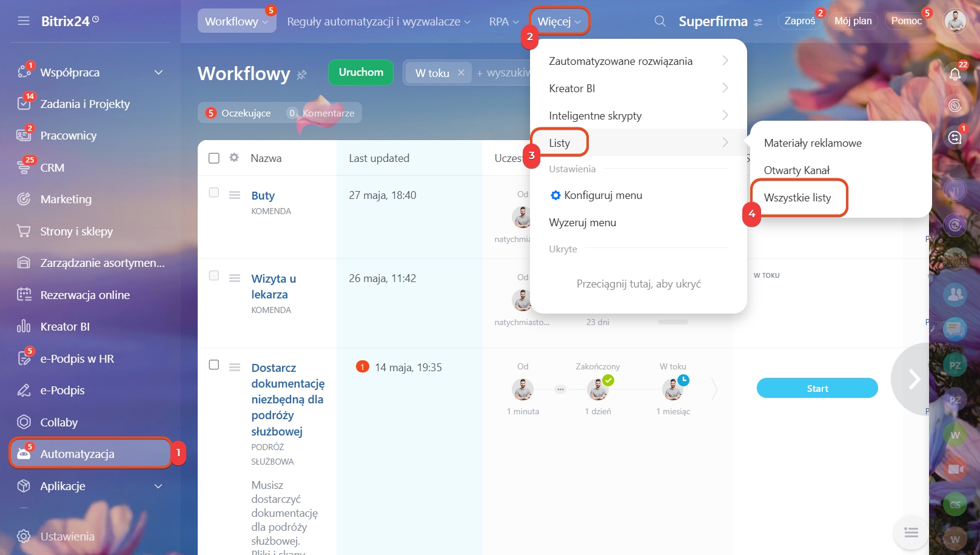Open the RPA dropdown menu
The width and height of the screenshot is (980, 555).
(504, 21)
